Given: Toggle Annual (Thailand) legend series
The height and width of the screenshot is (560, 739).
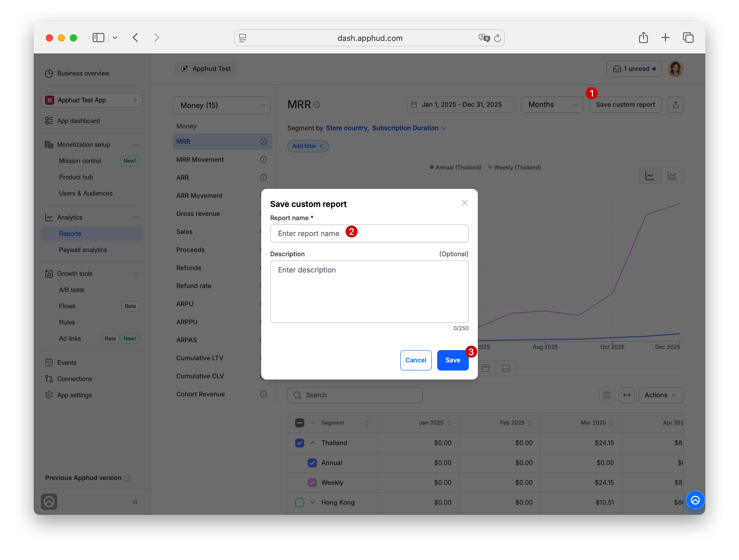Looking at the screenshot, I should click(455, 167).
